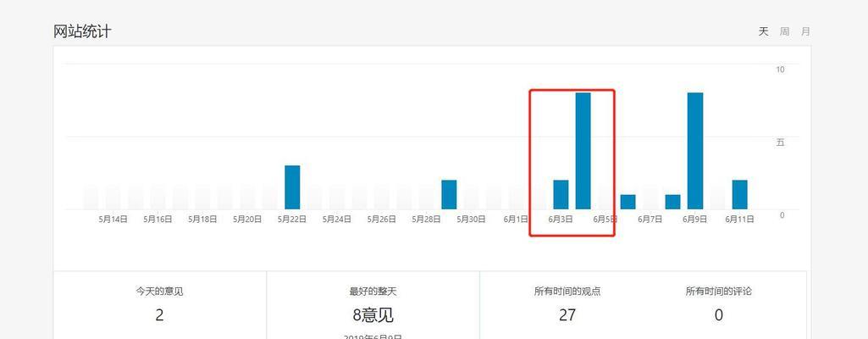Click the 5月18日 axis label
Image resolution: width=868 pixels, height=339 pixels.
(202, 220)
